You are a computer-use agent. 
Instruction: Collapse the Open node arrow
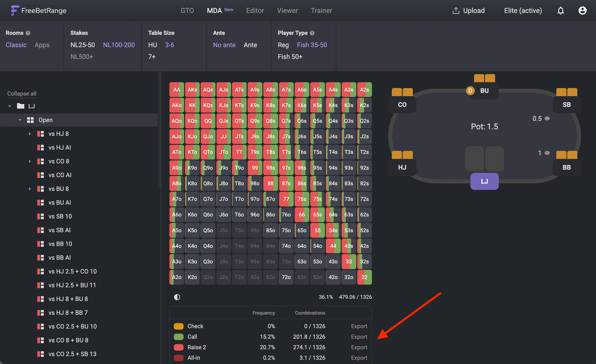pos(20,120)
